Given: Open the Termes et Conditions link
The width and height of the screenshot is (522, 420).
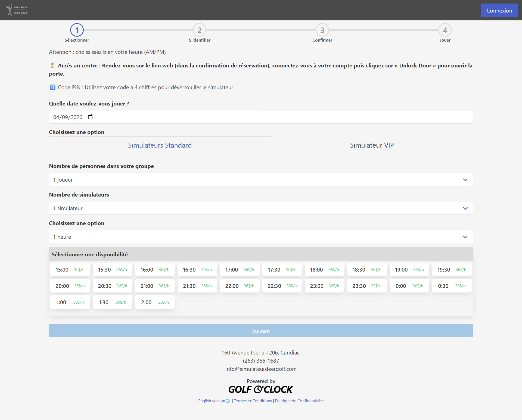Looking at the screenshot, I should coord(253,401).
